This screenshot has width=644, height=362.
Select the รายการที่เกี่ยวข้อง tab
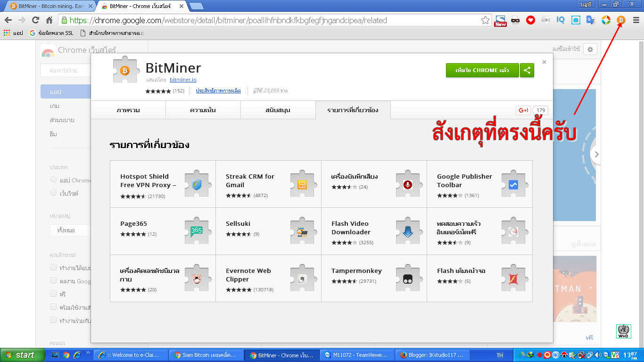point(353,110)
